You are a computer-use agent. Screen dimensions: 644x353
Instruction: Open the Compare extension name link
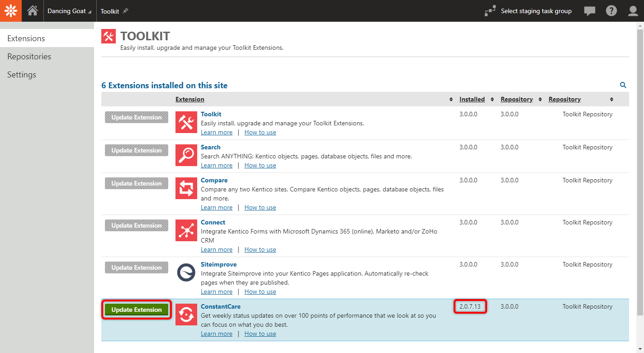point(214,181)
